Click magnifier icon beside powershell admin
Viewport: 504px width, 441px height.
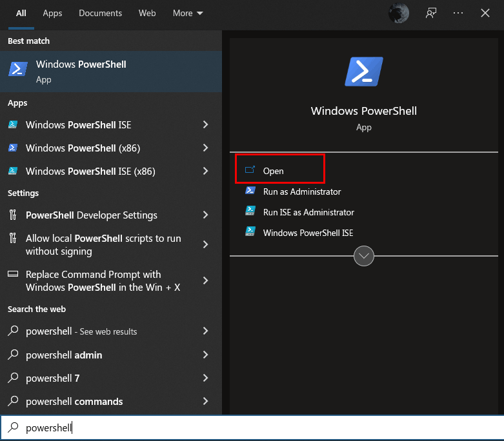(x=13, y=354)
